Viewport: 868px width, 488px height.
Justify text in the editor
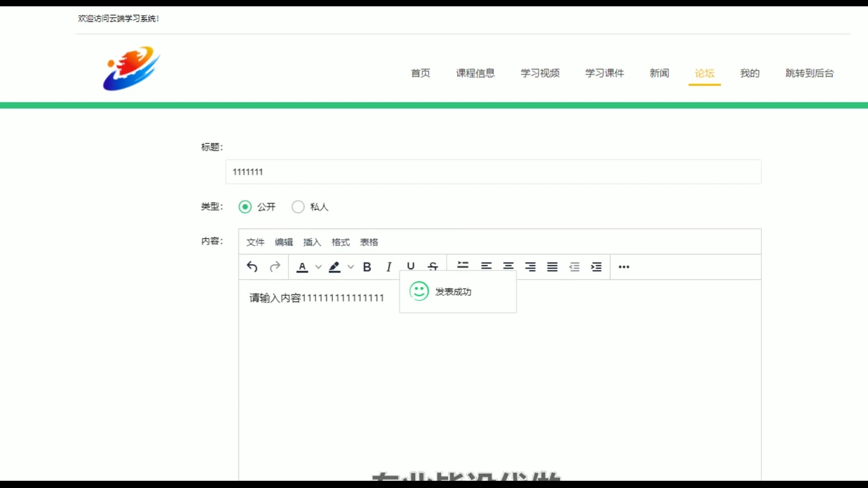click(x=552, y=267)
